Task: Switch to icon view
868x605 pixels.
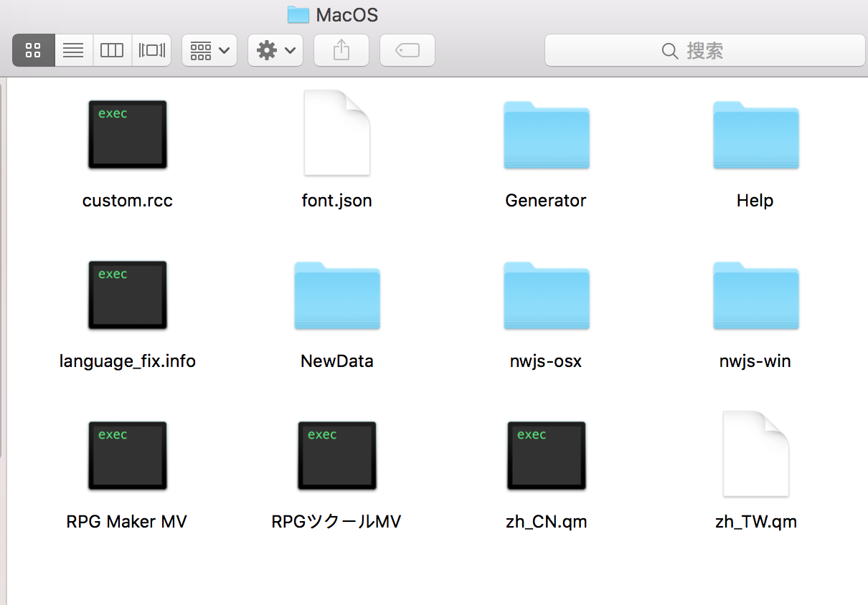Action: [x=34, y=50]
